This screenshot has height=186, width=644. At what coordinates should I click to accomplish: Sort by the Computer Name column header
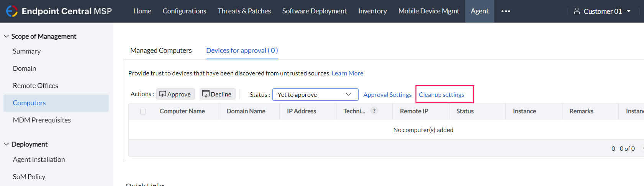click(x=182, y=111)
